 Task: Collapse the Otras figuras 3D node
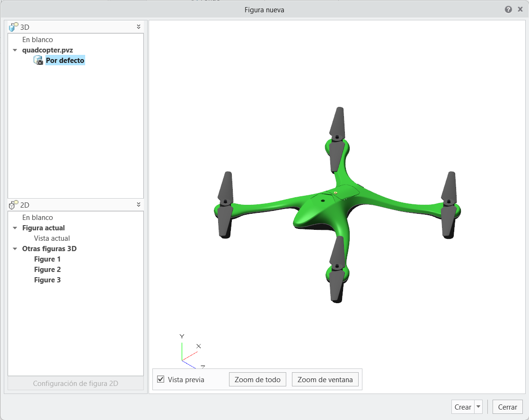click(x=15, y=249)
